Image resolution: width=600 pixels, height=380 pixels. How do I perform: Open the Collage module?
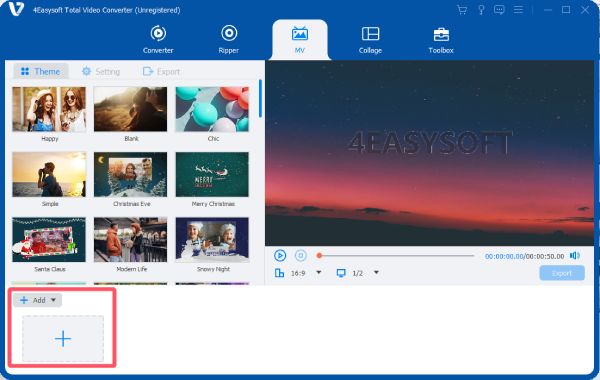[x=370, y=39]
